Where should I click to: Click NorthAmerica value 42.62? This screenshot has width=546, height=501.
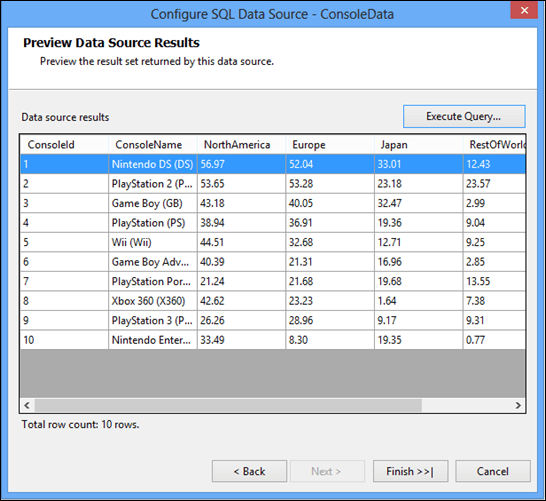click(241, 300)
